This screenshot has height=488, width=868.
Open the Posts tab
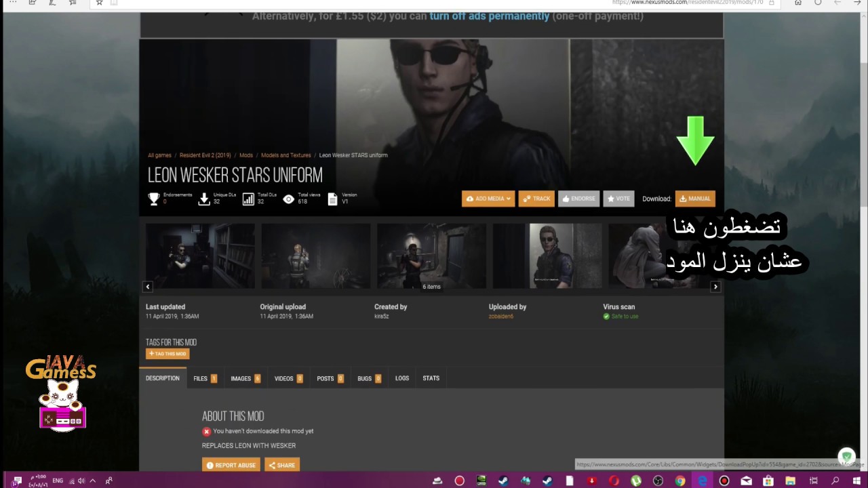(330, 378)
